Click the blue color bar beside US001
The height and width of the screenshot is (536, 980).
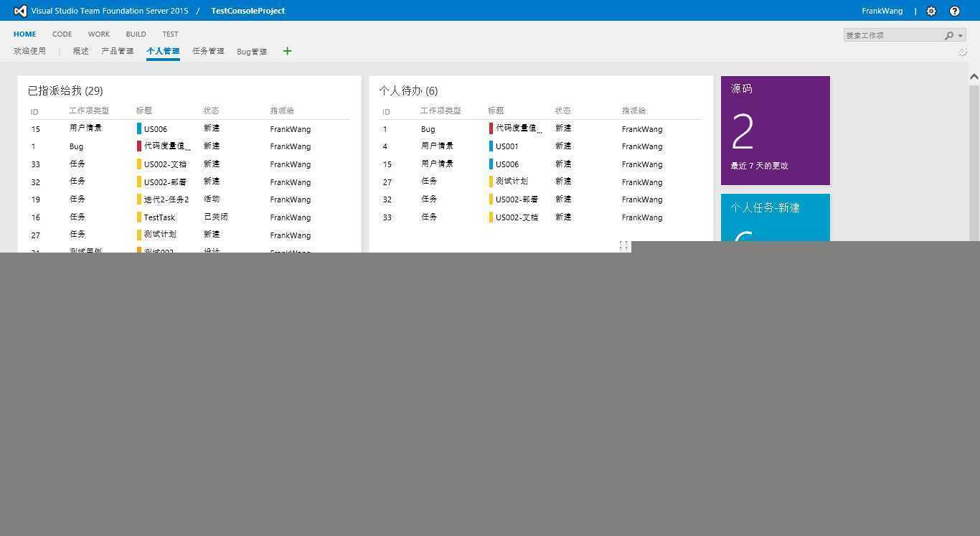(491, 146)
